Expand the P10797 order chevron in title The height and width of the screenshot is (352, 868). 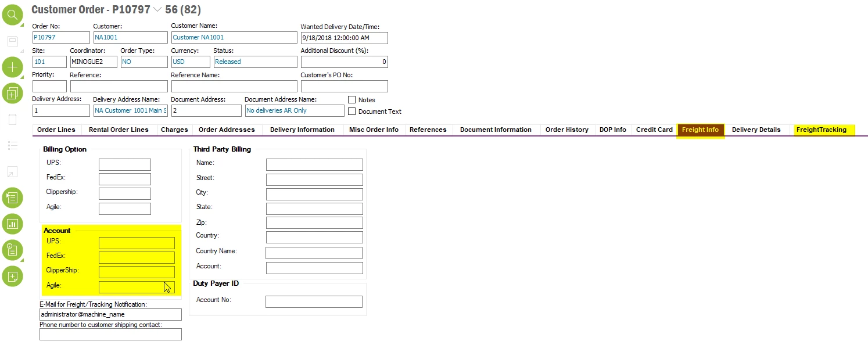157,10
